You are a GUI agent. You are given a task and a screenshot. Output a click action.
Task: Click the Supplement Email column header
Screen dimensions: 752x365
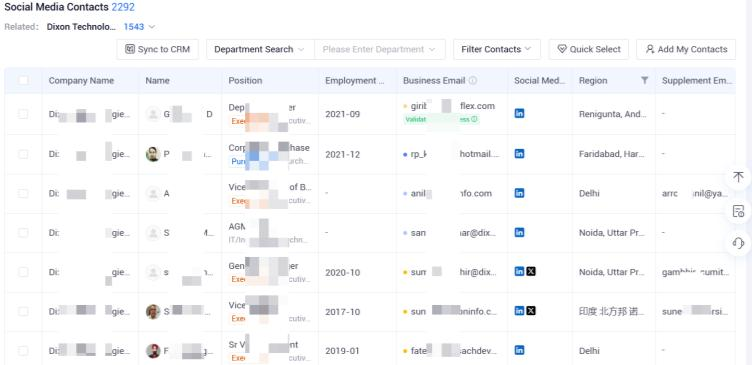(697, 81)
